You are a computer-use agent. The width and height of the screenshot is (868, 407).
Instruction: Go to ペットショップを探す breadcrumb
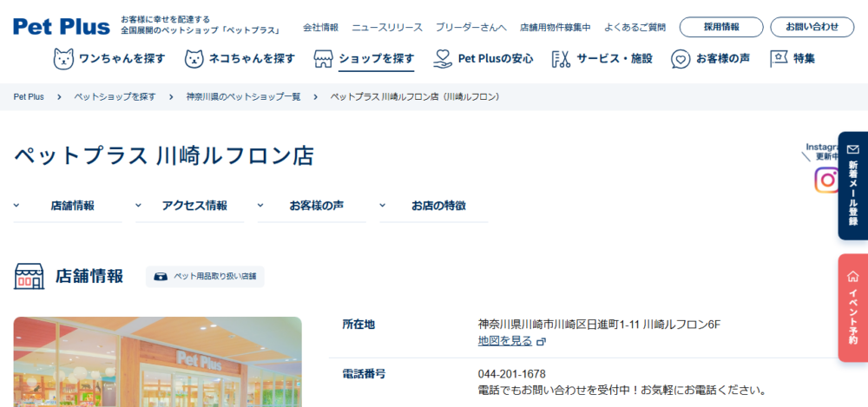point(115,97)
